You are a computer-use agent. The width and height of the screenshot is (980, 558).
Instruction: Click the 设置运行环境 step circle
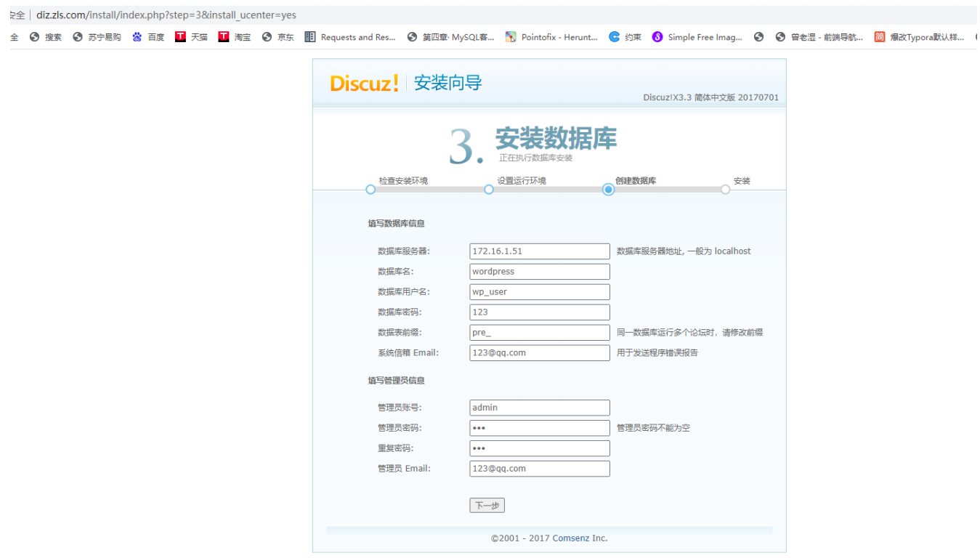489,190
